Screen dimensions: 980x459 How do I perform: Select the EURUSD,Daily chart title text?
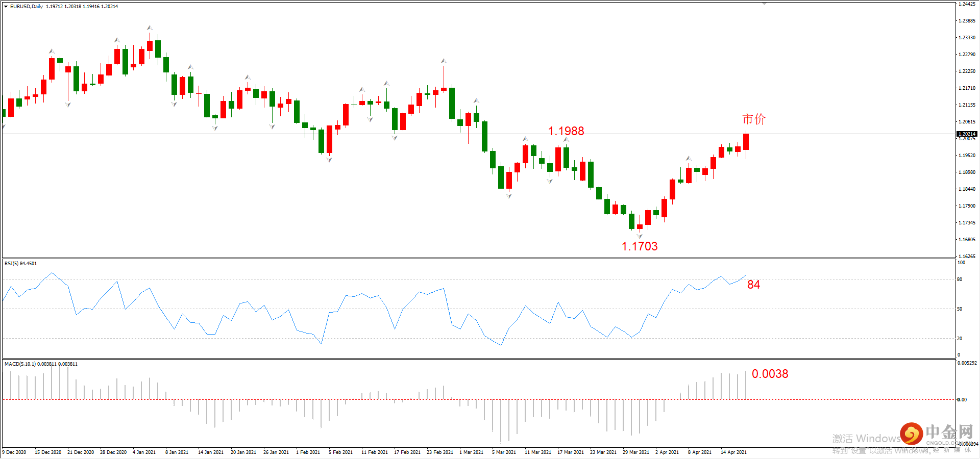(x=27, y=7)
